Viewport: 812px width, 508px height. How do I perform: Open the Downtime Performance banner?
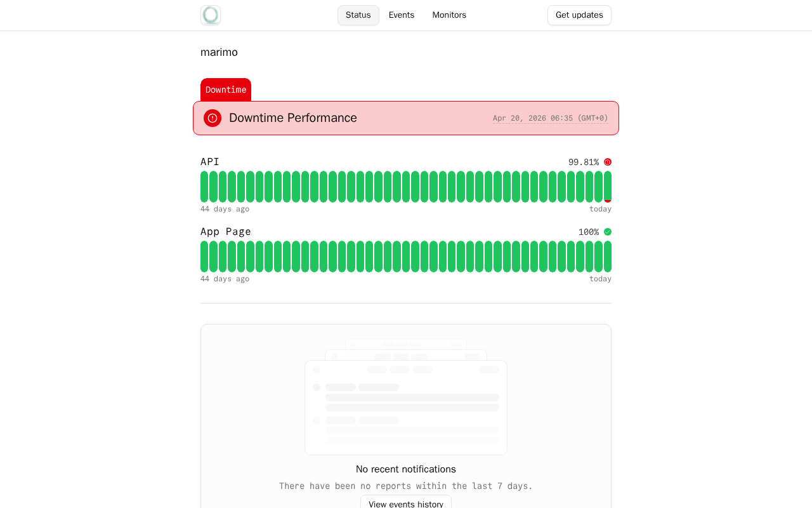[406, 118]
